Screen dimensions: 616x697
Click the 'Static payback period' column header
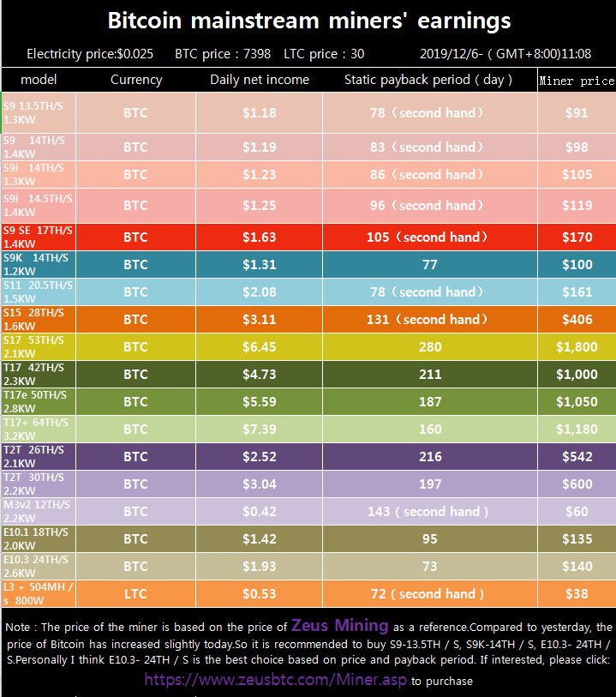click(428, 80)
